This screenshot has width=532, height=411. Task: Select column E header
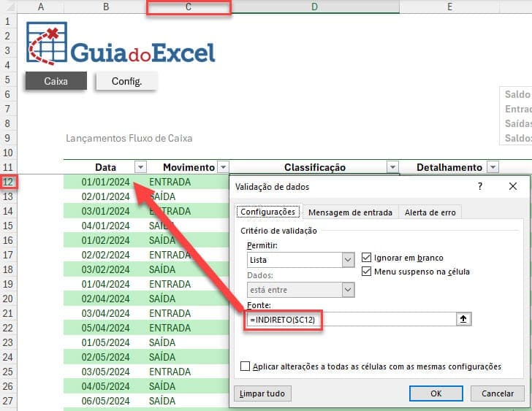[x=449, y=7]
